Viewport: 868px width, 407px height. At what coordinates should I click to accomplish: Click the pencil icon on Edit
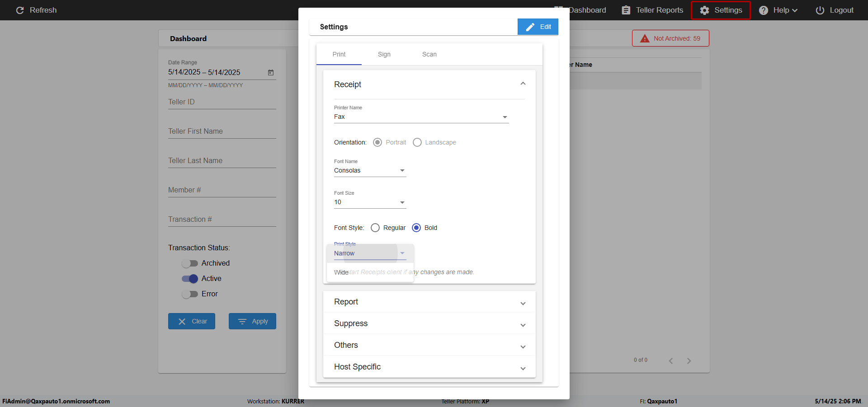point(530,27)
